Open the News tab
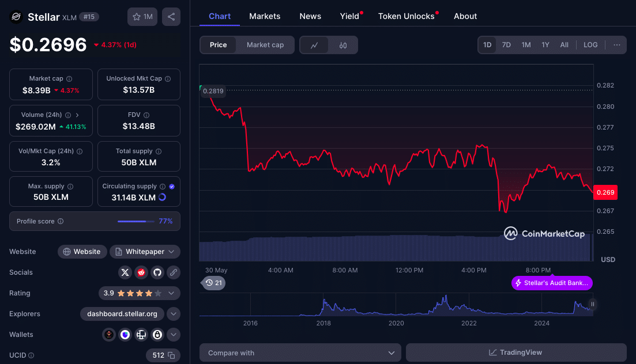636x364 pixels. coord(310,16)
